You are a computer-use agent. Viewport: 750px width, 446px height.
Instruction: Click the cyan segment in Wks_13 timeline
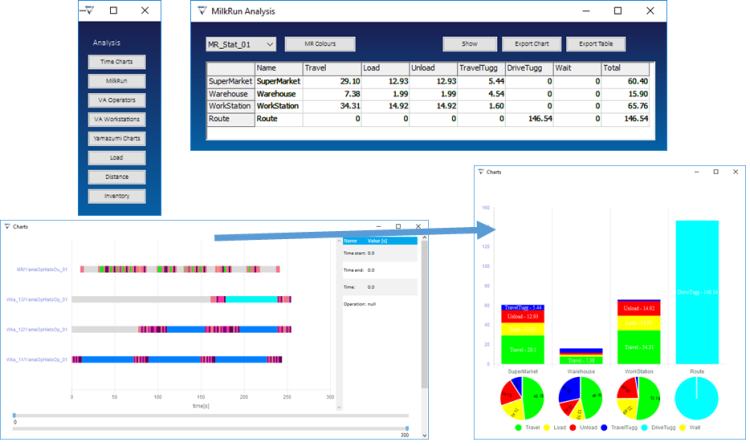[251, 300]
